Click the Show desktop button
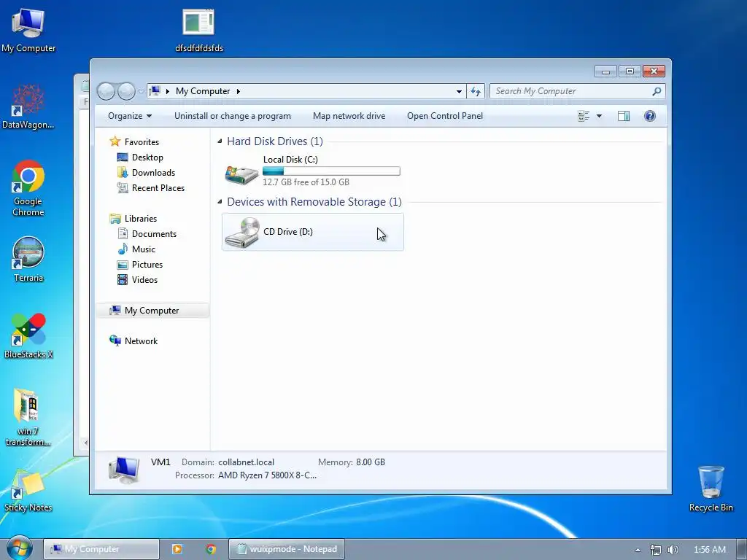The height and width of the screenshot is (560, 747). coord(742,550)
